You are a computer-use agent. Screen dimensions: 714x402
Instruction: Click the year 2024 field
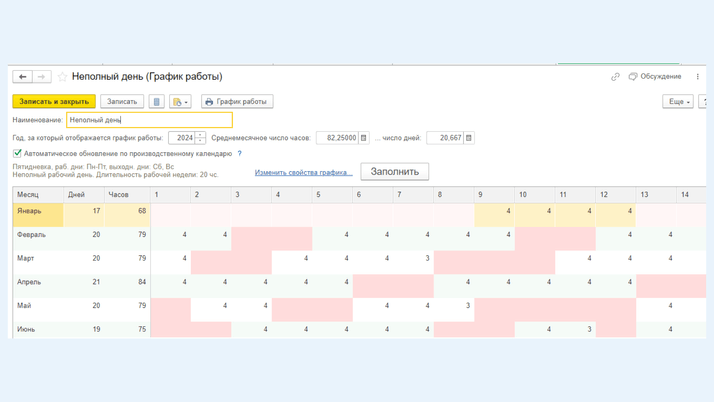(x=182, y=137)
